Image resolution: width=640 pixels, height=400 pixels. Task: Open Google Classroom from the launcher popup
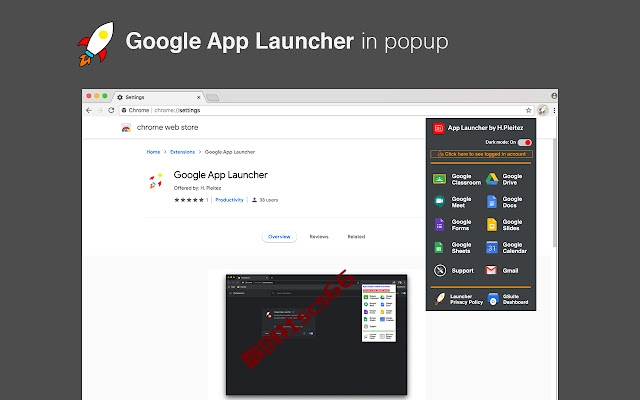[x=456, y=179]
